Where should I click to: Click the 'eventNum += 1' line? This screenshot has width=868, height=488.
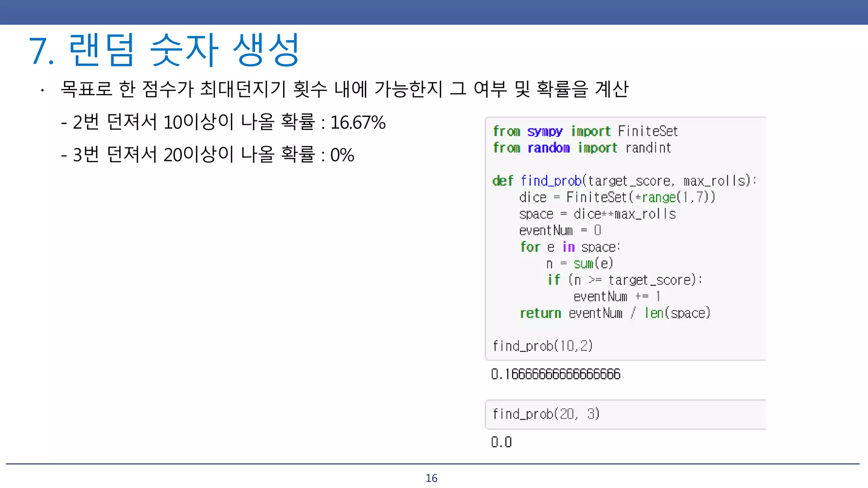click(617, 297)
